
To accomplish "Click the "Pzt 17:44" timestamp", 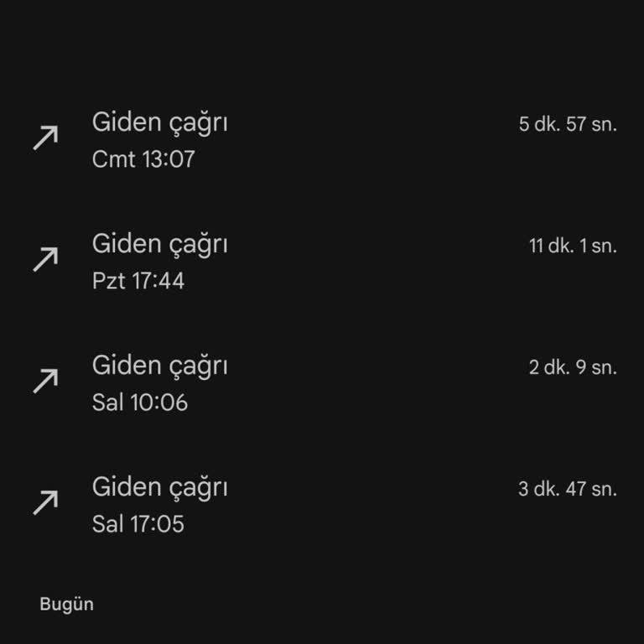I will coord(138,281).
